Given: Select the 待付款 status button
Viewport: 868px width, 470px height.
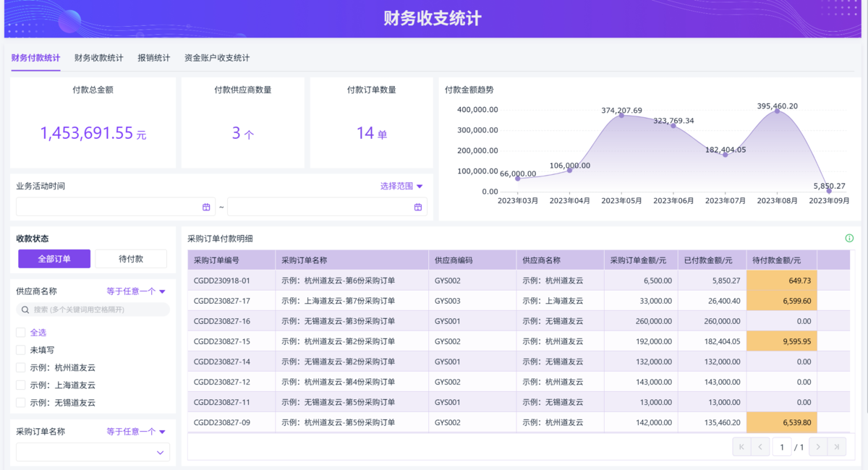Looking at the screenshot, I should coord(131,259).
